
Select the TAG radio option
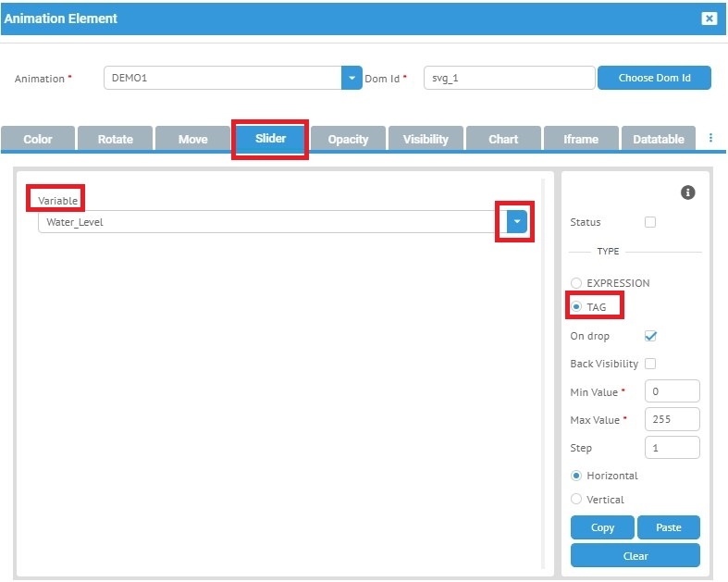click(577, 307)
